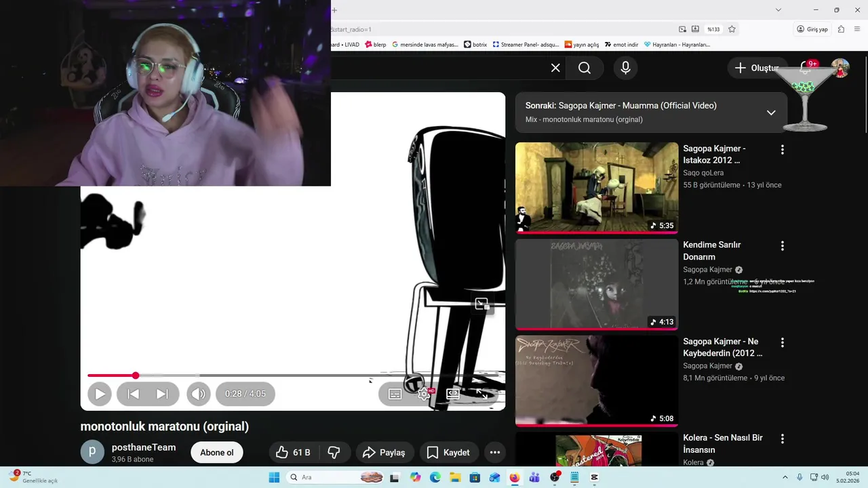Open OBS Studio from the taskbar

tap(555, 477)
